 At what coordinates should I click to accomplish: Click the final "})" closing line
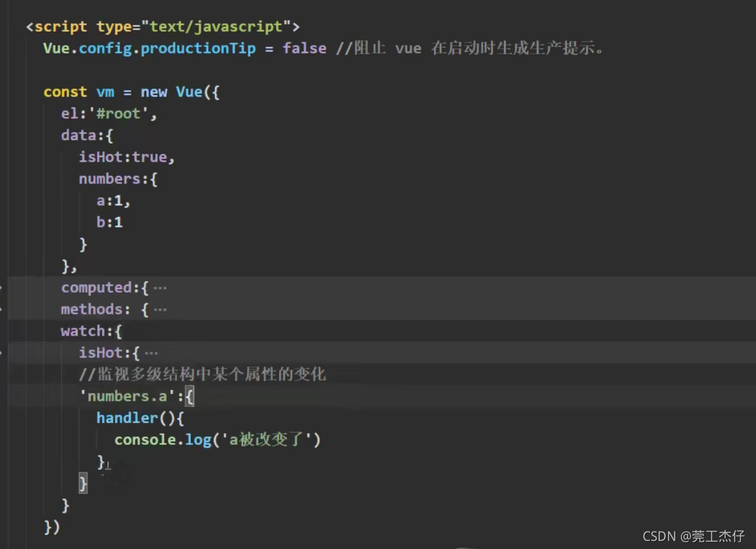pyautogui.click(x=52, y=527)
